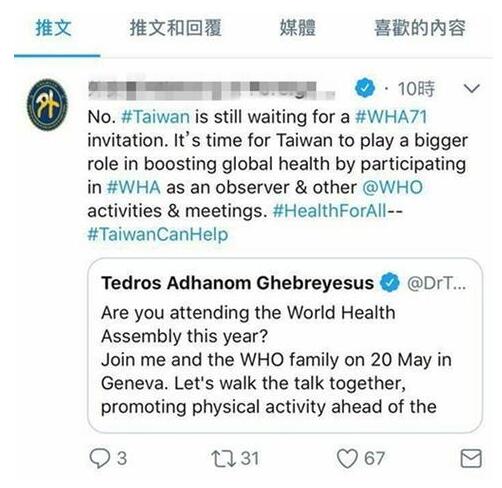Open the quoted Tedros Adhanom Ghebreyesus tweet
The image size is (502, 488).
click(x=285, y=345)
